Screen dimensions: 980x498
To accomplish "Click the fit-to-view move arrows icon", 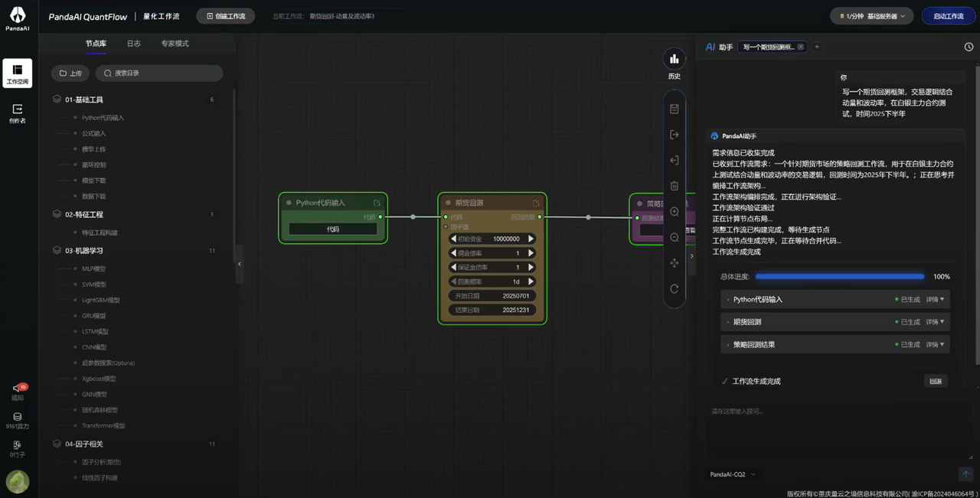I will [675, 263].
